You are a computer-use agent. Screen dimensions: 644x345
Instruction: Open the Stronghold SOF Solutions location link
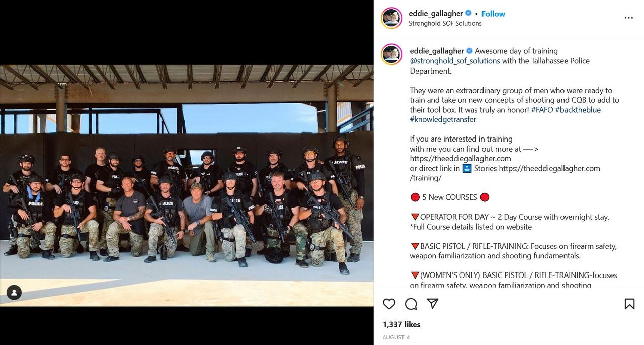point(445,23)
